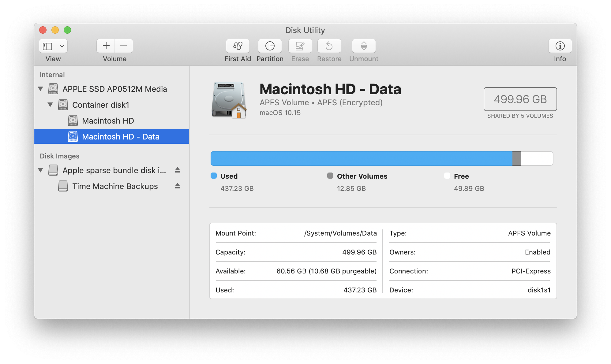The image size is (611, 364).
Task: Select Time Machine Backups in sidebar
Action: [x=115, y=186]
